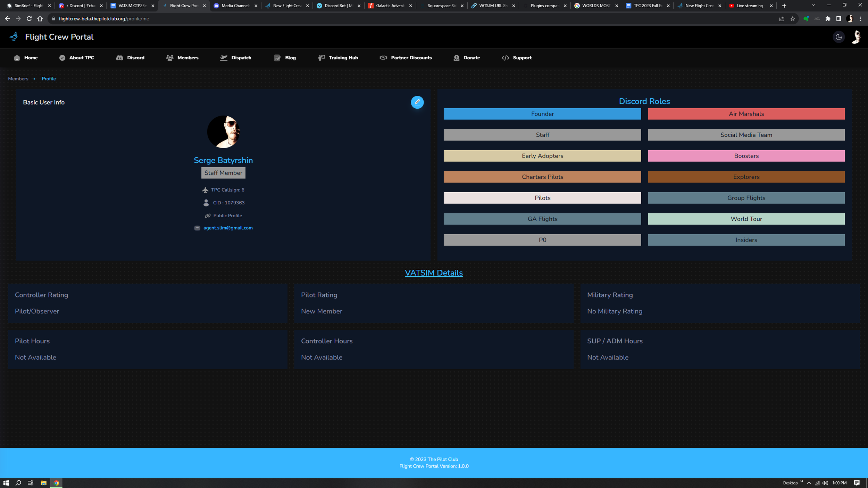The height and width of the screenshot is (488, 868).
Task: Click the profile photo thumbnail
Action: (x=223, y=132)
